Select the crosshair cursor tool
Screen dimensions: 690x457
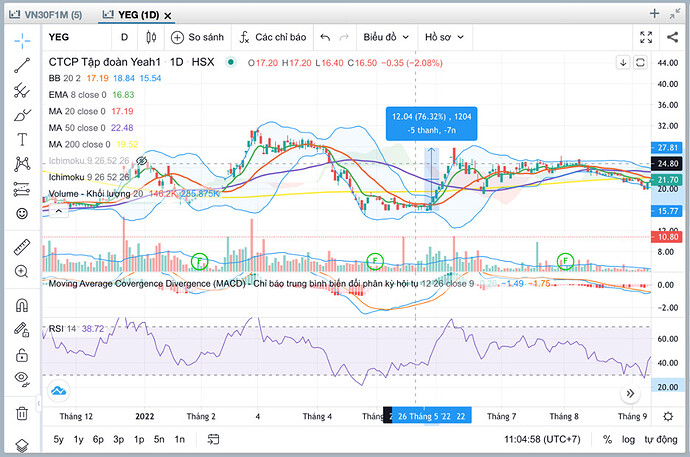[x=21, y=40]
